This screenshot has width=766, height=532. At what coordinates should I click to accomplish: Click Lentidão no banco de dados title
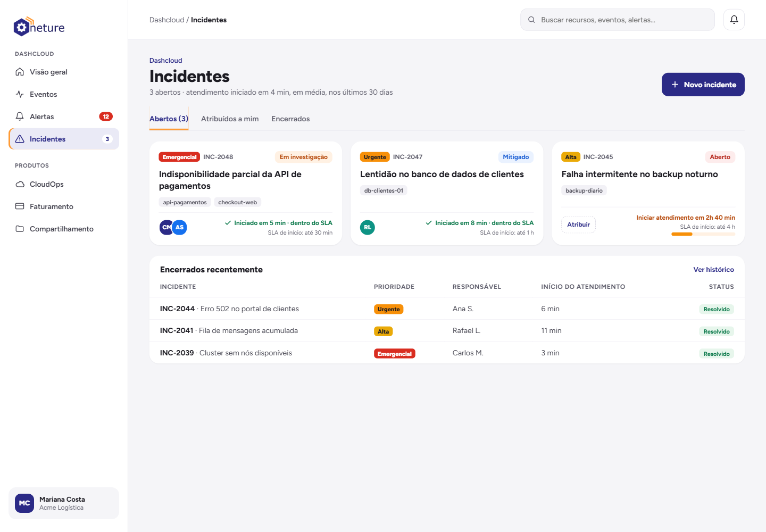pos(442,174)
